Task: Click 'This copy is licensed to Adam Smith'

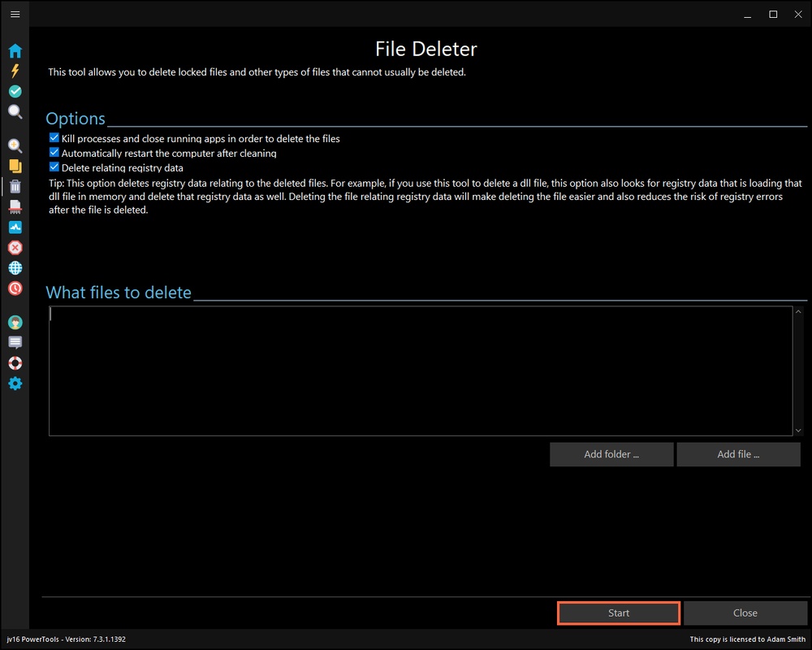Action: pyautogui.click(x=748, y=639)
